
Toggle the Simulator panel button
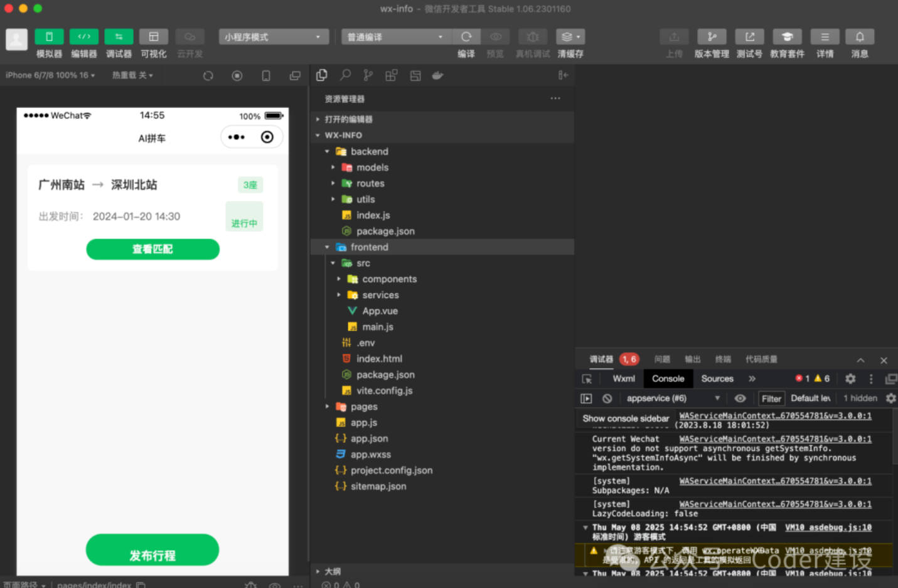coord(49,36)
